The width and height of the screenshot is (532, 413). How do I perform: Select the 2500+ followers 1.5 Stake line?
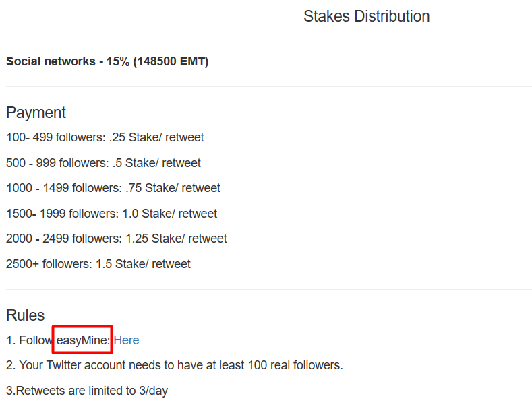98,264
